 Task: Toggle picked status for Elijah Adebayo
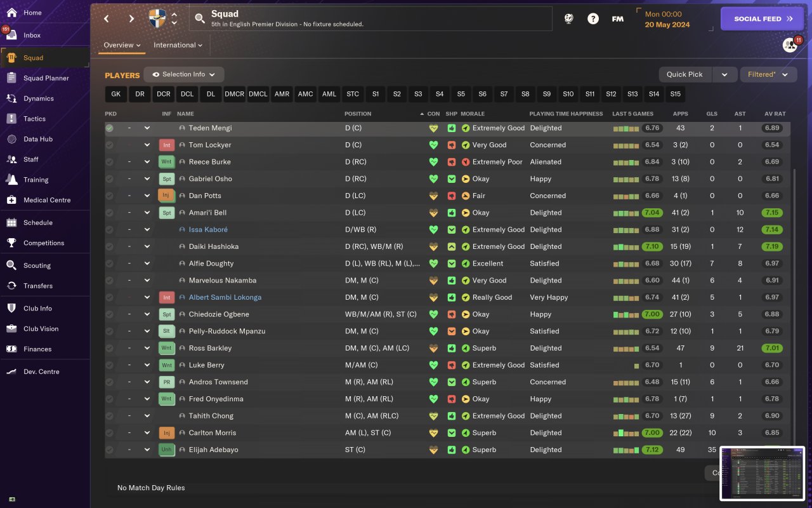[110, 450]
